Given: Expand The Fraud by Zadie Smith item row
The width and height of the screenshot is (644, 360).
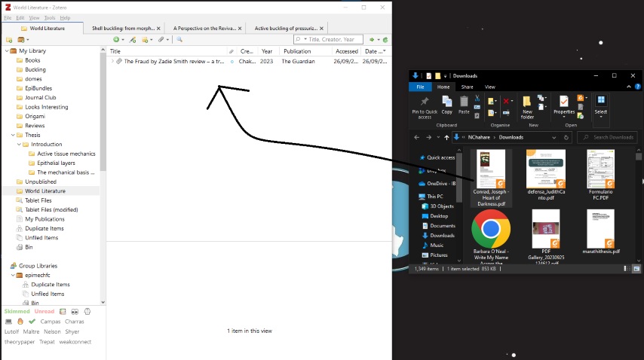Looking at the screenshot, I should [112, 62].
